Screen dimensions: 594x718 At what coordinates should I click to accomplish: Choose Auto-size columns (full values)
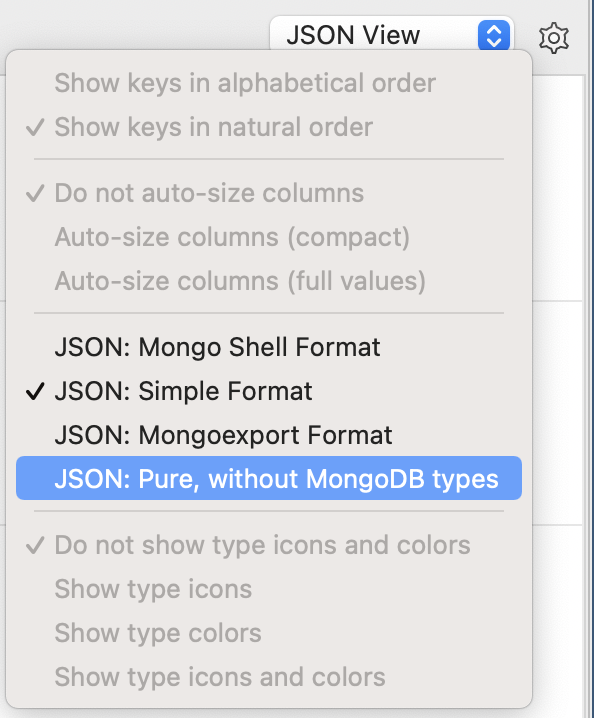point(269,281)
